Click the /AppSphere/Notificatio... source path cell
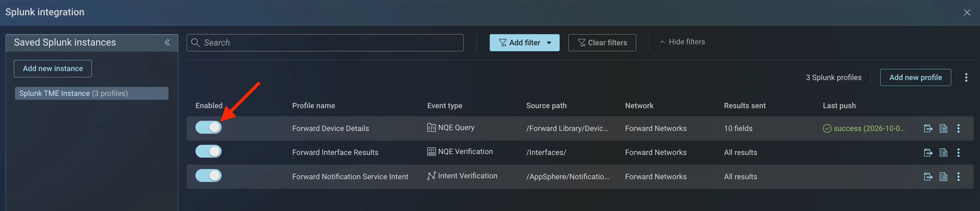Viewport: 980px width, 211px height. click(567, 177)
